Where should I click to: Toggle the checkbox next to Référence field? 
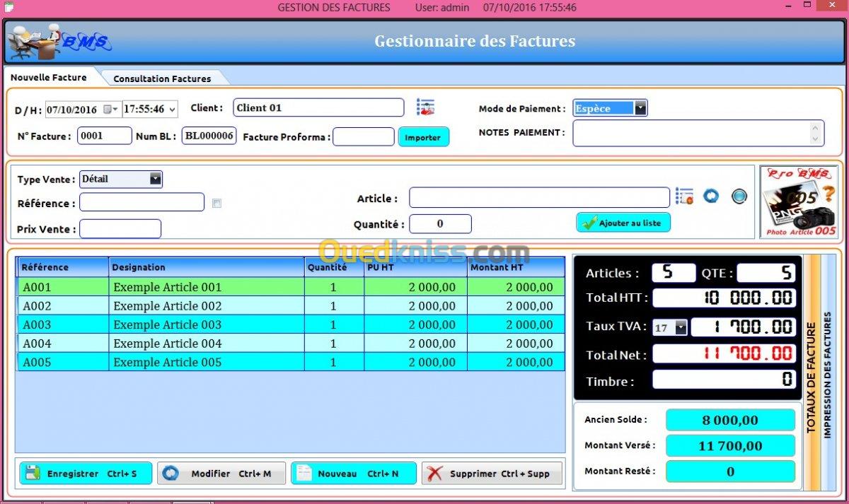click(x=217, y=204)
